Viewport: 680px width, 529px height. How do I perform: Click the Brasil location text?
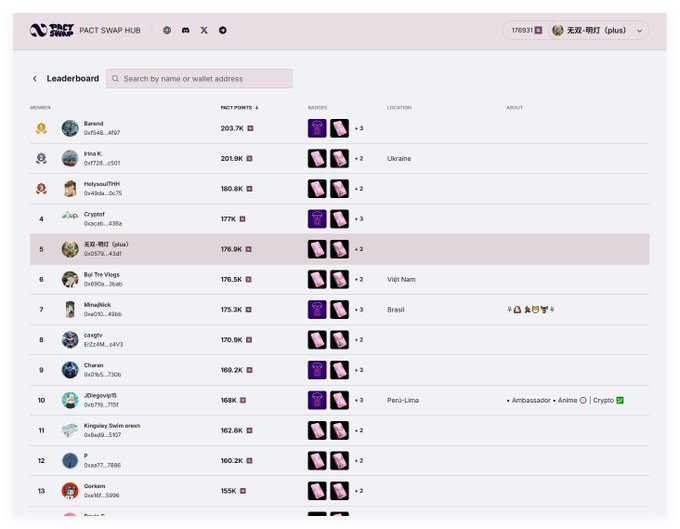pyautogui.click(x=396, y=310)
